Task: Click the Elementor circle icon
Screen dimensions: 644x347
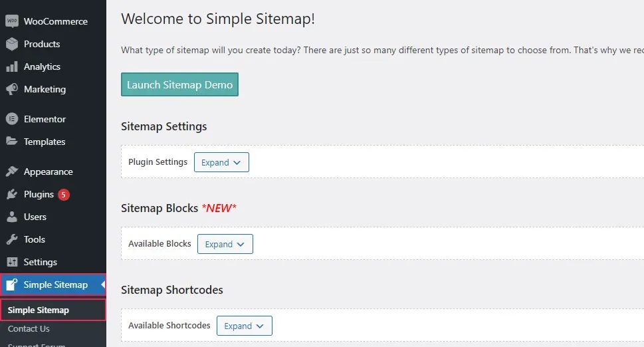Action: tap(12, 119)
